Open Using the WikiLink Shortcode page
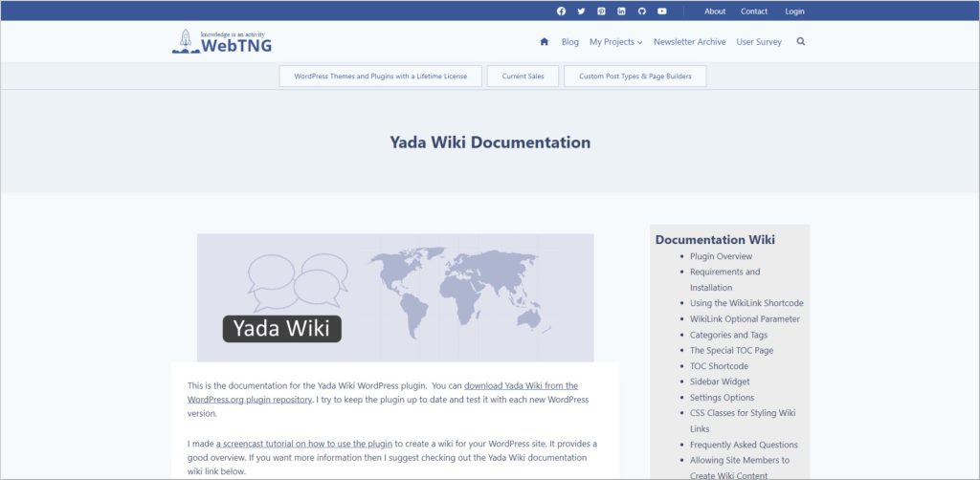 (x=746, y=303)
